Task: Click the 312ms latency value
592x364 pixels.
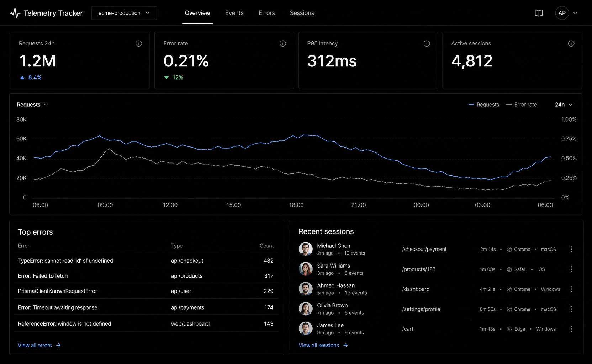Action: pos(332,61)
